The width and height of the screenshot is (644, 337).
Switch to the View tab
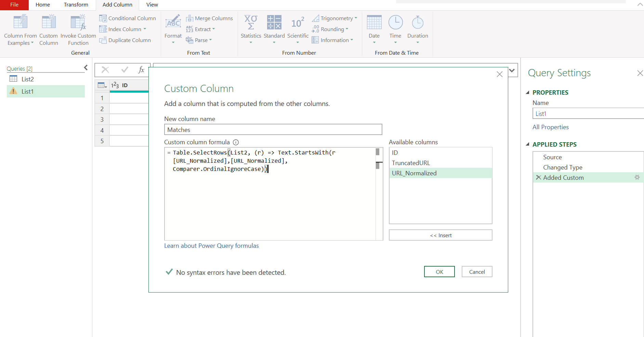click(152, 5)
